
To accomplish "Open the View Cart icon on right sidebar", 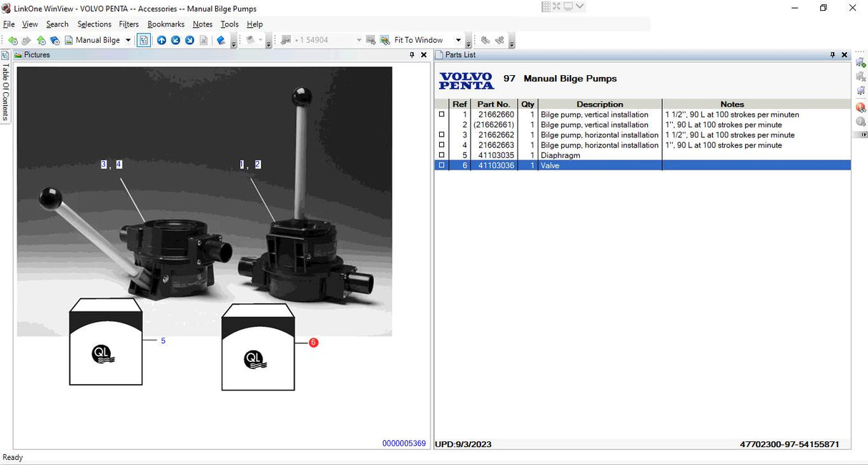I will [861, 91].
